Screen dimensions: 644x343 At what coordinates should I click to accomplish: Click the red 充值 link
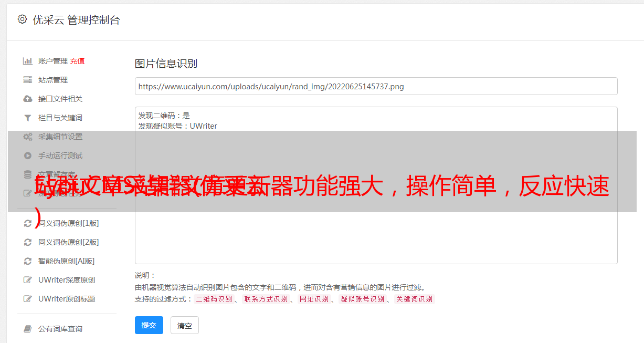tap(77, 61)
